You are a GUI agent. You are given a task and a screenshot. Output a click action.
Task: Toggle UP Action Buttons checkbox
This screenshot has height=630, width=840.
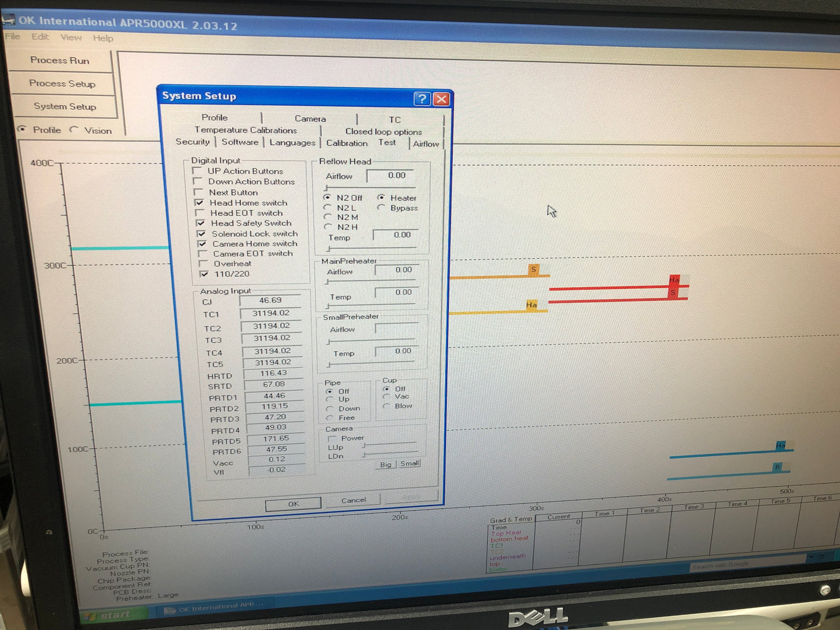[196, 171]
